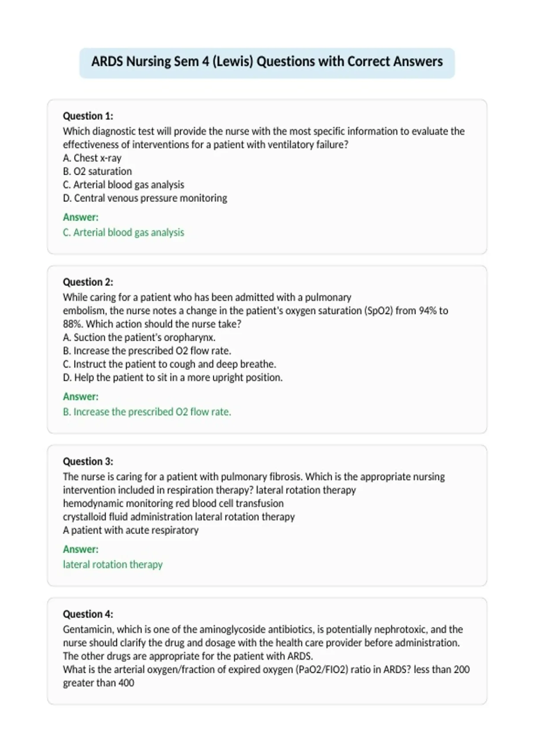Click the green answer B. Increase prescribed O2 flow
Image resolution: width=534 pixels, height=756 pixels.
(x=147, y=411)
